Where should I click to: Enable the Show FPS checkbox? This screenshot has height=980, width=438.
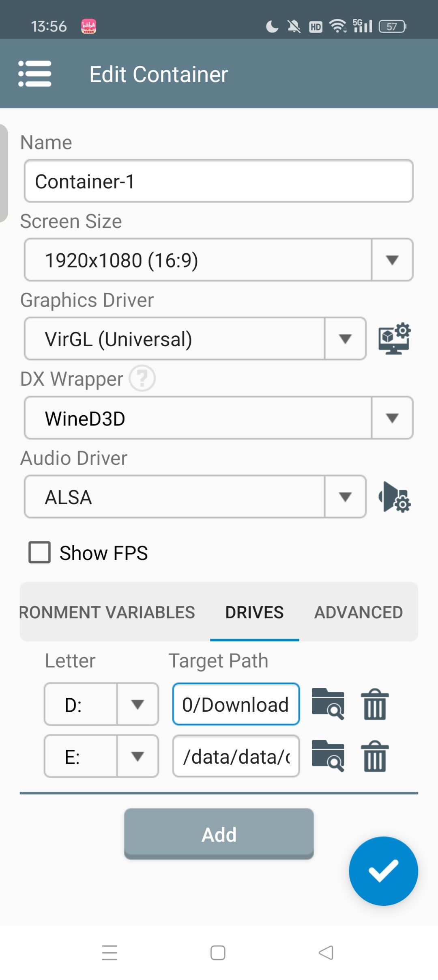point(40,553)
